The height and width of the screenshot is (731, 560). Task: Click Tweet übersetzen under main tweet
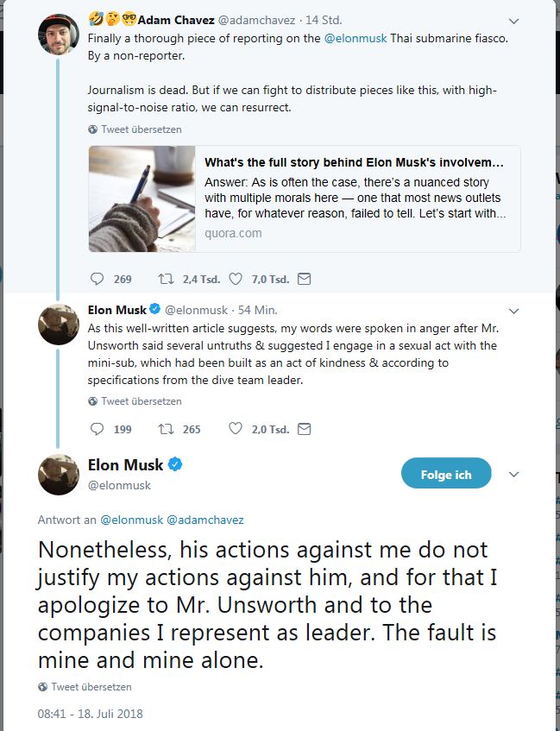coord(91,687)
